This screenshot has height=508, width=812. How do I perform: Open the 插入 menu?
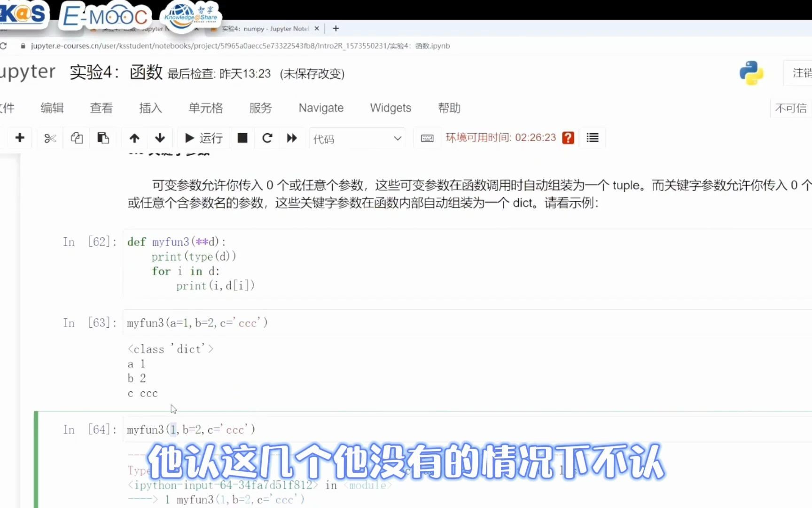[x=150, y=108]
